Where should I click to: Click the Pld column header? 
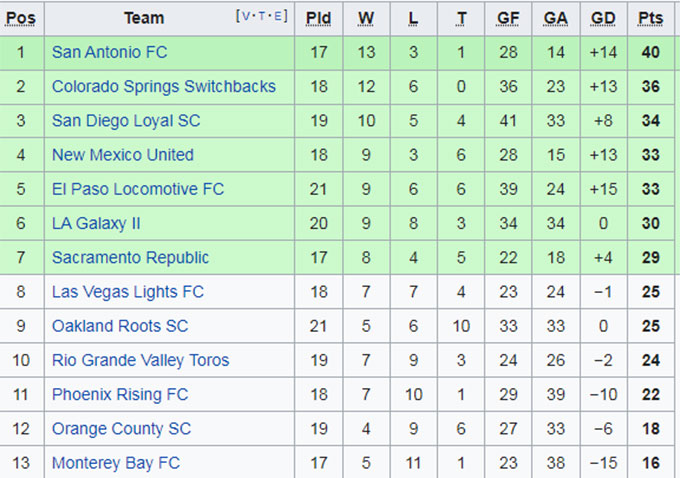tap(318, 18)
